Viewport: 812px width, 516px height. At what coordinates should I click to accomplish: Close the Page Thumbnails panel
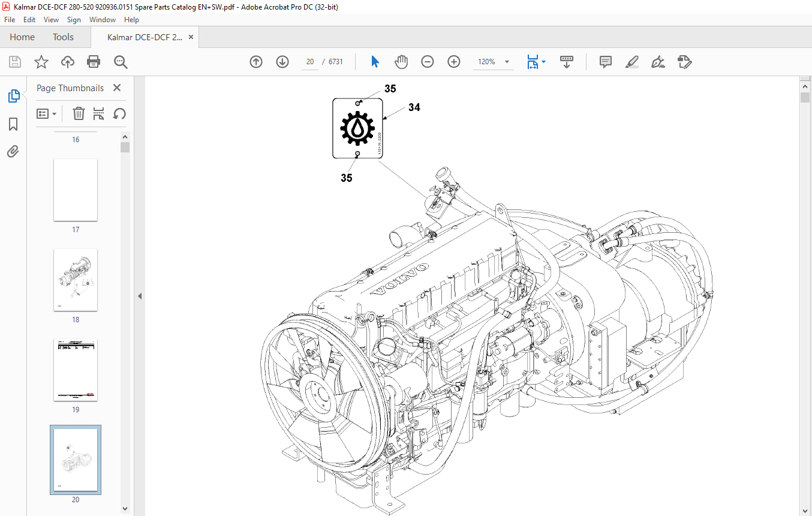click(117, 88)
